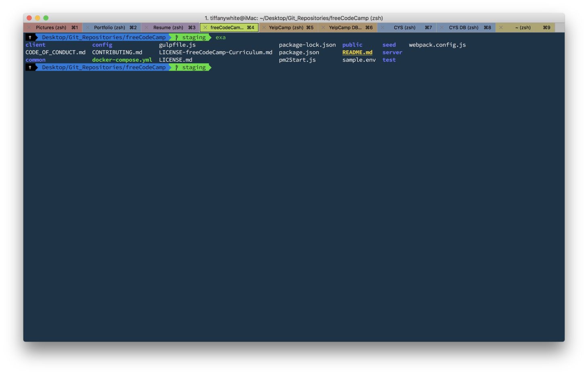Switch to the CYS (zsh) tab
Viewport: 588px width, 375px height.
pyautogui.click(x=407, y=27)
